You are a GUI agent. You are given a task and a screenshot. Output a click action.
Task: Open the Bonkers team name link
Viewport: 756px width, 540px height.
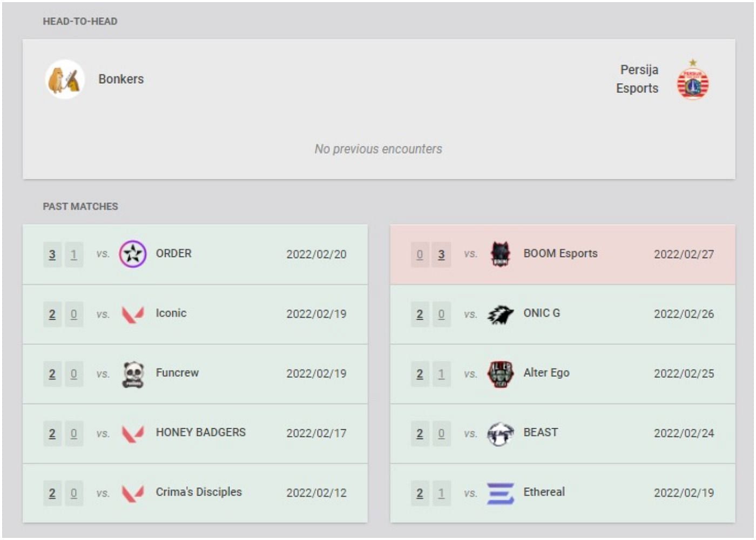pyautogui.click(x=121, y=79)
